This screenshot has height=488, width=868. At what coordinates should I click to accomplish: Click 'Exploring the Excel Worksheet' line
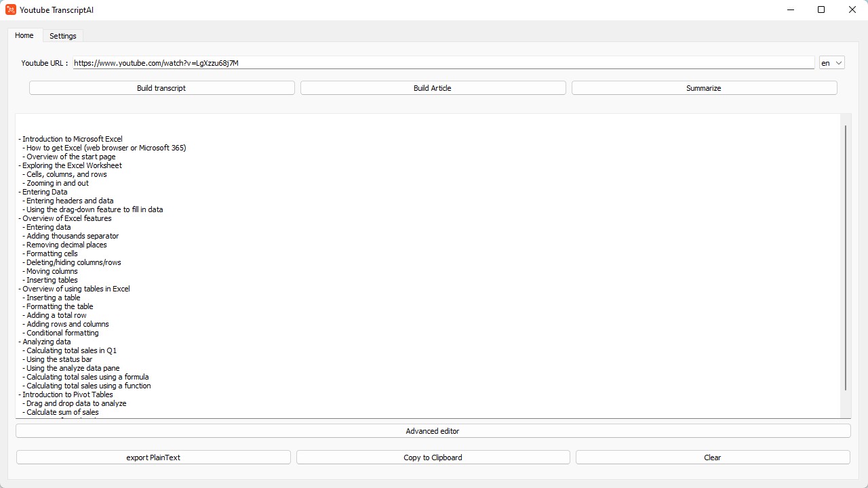[x=72, y=165]
